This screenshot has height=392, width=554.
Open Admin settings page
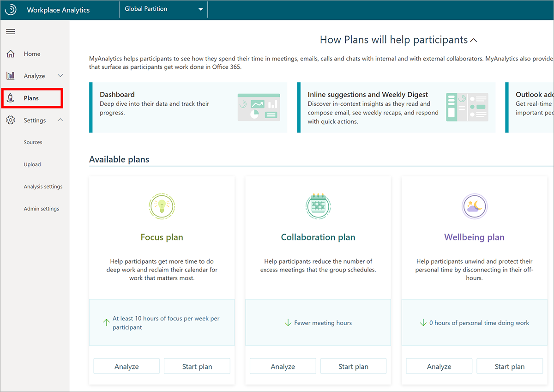tap(42, 209)
